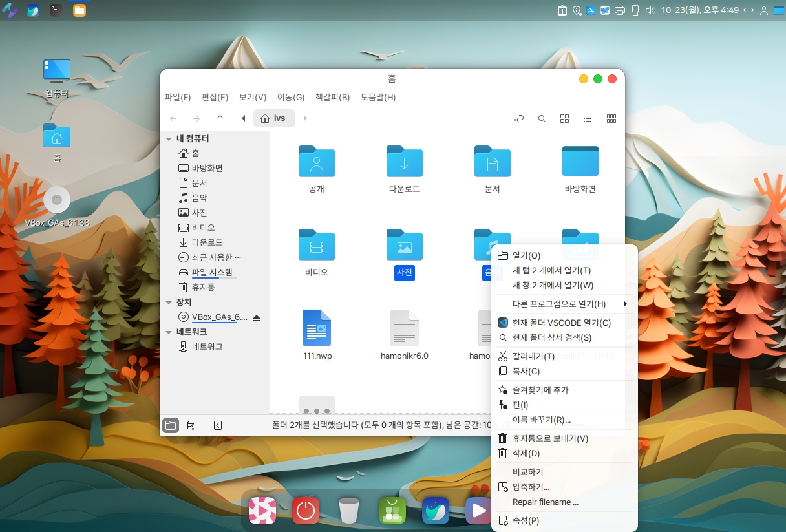
Task: Eject the VBox_GAs device in the sidebar
Action: click(x=257, y=317)
